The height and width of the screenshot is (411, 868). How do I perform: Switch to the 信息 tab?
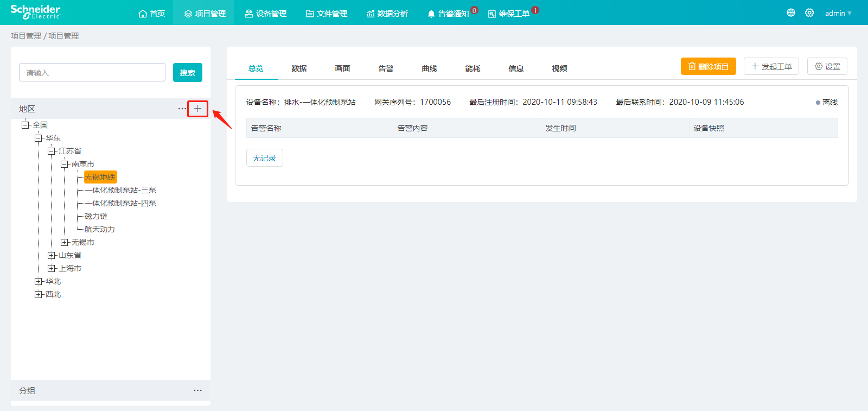tap(516, 68)
